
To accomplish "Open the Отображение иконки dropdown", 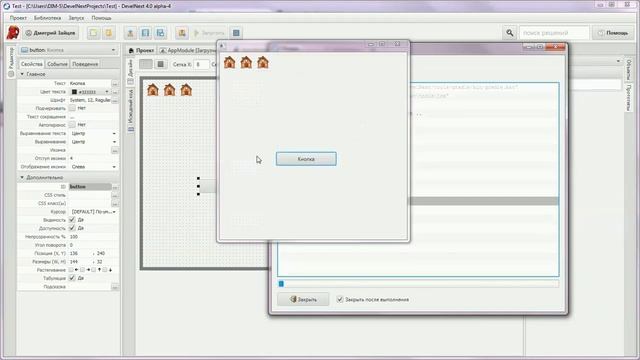I will 114,167.
